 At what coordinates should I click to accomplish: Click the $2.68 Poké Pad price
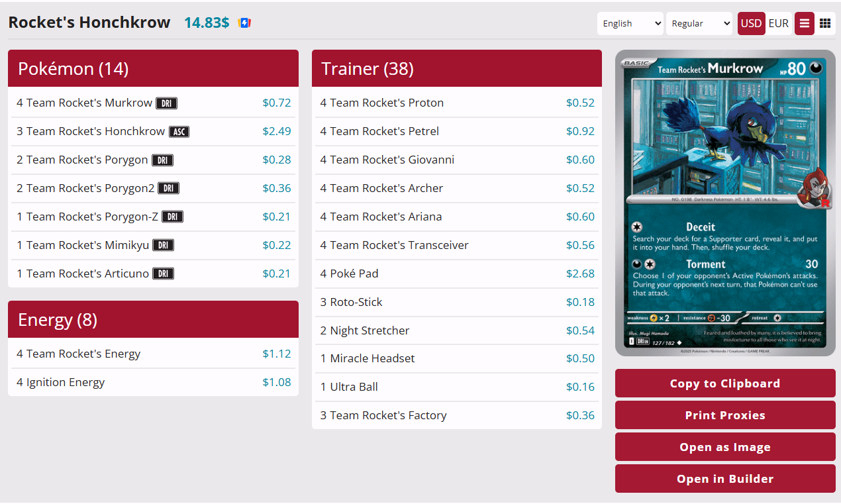[580, 274]
